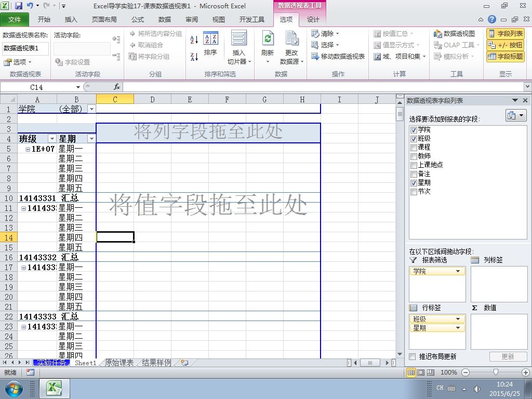Screen dimensions: 532x399
Task: Switch to the 结果样例 sheet tab
Action: (x=156, y=363)
